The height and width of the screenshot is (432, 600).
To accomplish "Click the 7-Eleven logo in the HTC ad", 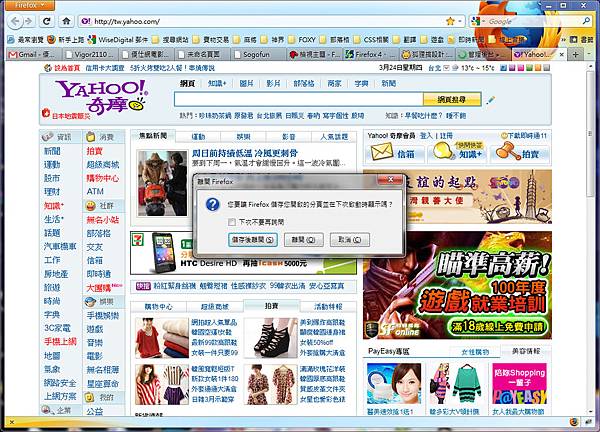I will coord(136,240).
